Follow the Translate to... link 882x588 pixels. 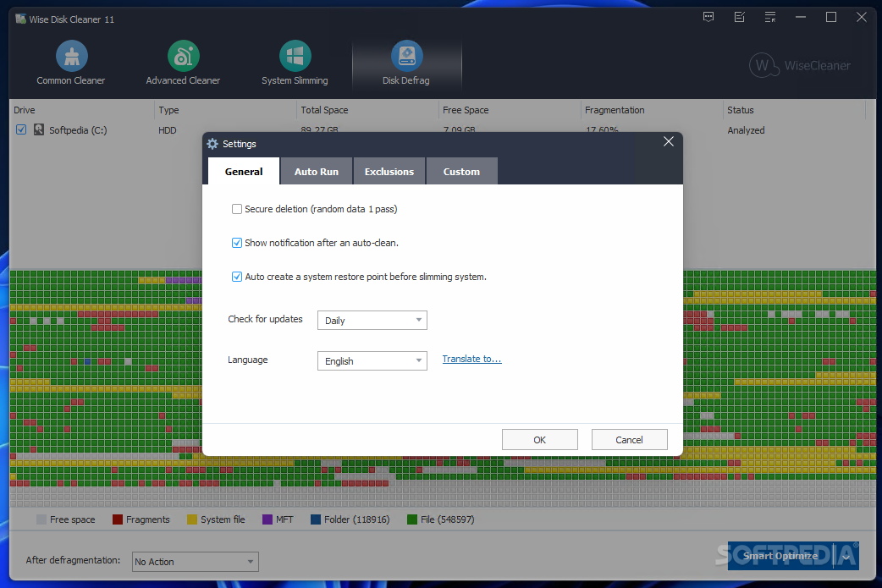pyautogui.click(x=472, y=359)
